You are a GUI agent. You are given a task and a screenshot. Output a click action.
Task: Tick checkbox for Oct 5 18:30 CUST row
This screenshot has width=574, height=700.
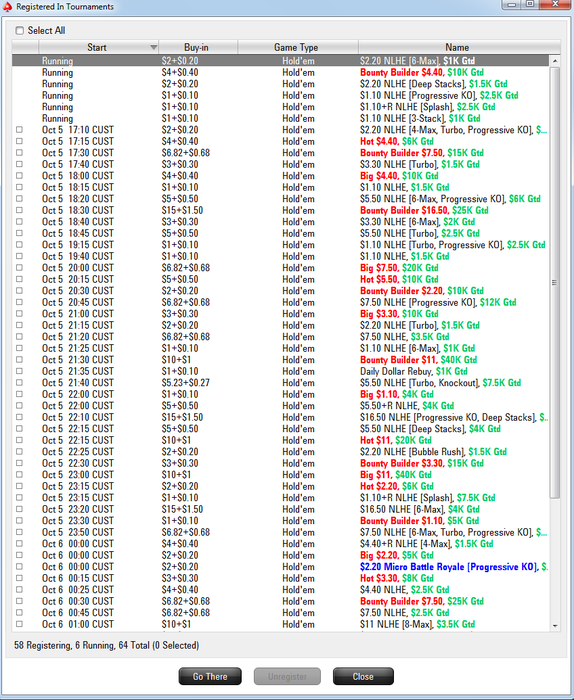coord(19,210)
